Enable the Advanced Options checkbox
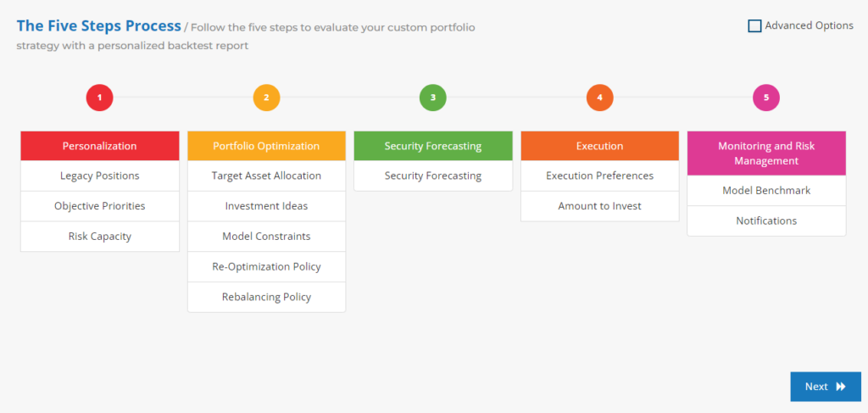The image size is (868, 413). click(754, 26)
